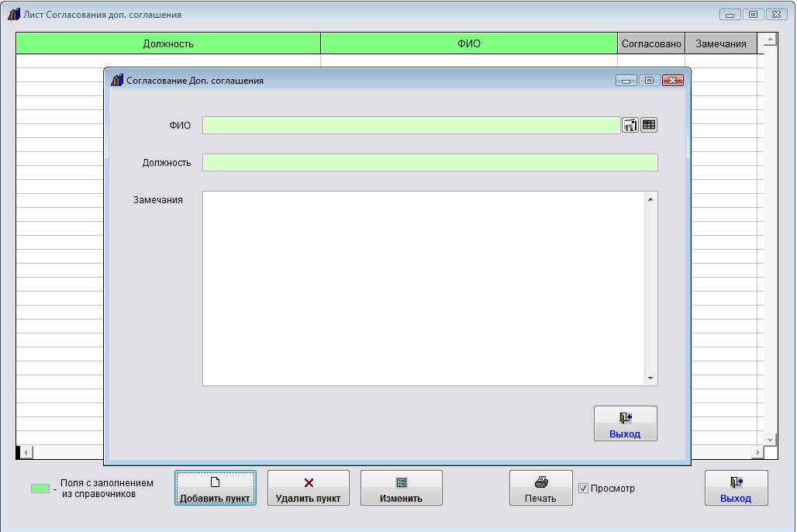Open the employee directory icon next to ФИО
The image size is (797, 532).
point(630,125)
